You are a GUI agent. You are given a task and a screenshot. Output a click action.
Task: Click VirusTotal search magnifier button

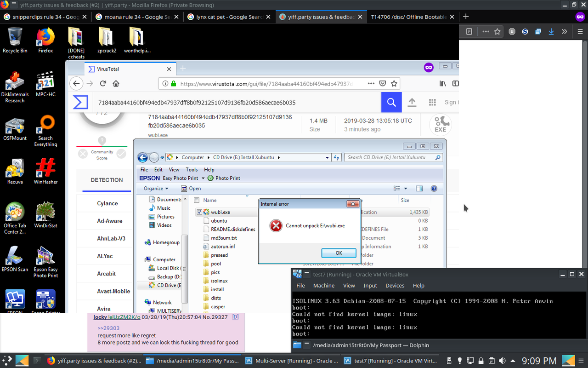tap(391, 102)
